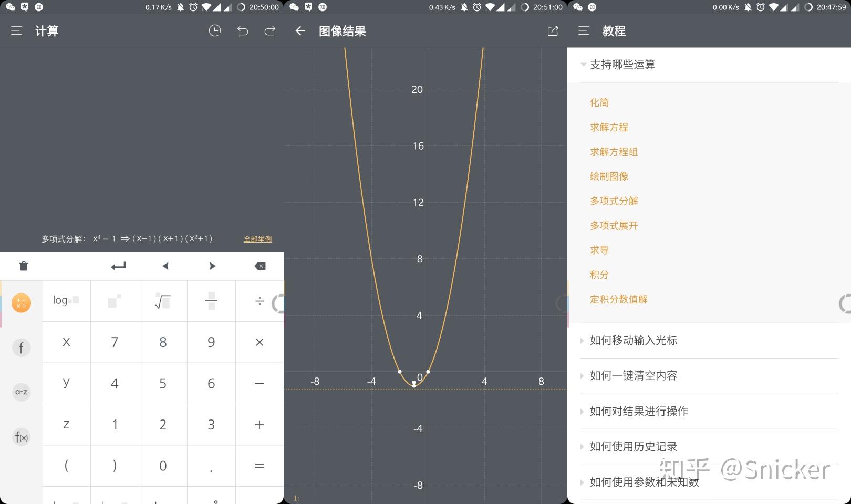Tap division operator key

[260, 301]
